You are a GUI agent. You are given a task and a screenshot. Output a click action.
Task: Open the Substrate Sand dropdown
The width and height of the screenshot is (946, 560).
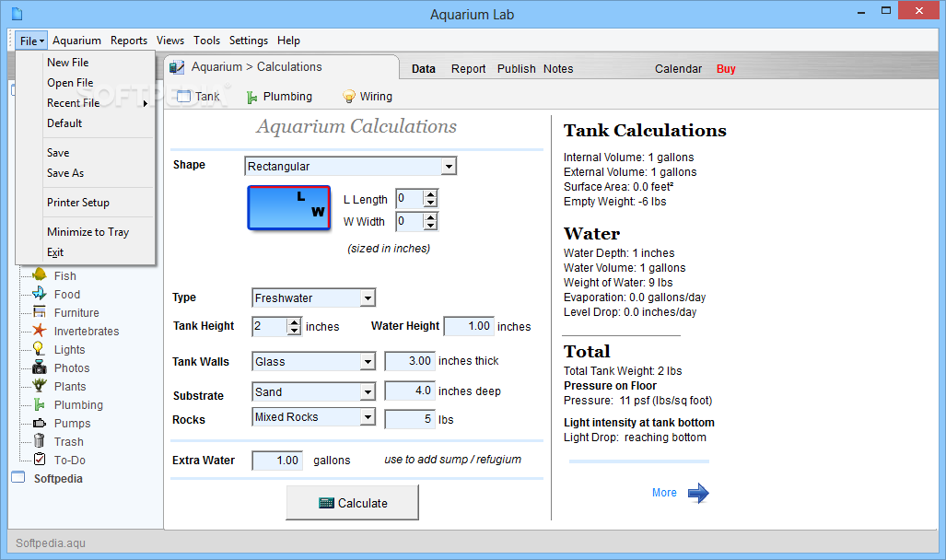click(368, 391)
